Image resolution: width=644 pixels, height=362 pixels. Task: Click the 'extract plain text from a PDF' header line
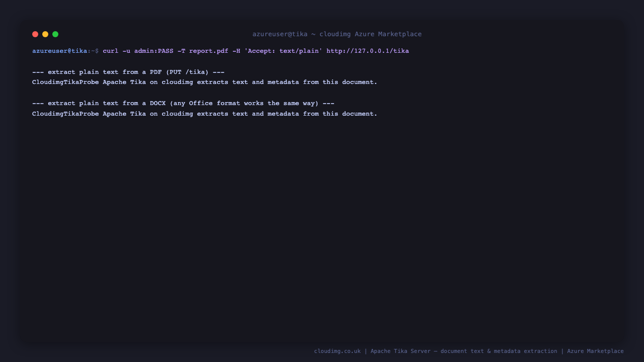(128, 72)
